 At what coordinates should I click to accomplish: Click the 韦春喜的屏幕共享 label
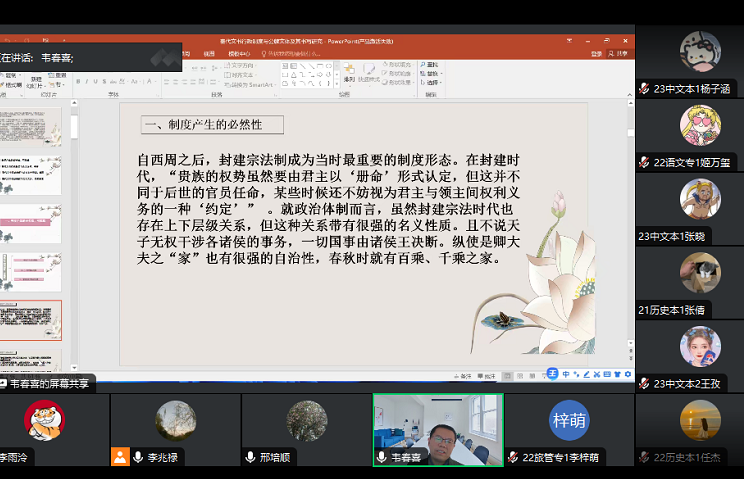click(48, 383)
